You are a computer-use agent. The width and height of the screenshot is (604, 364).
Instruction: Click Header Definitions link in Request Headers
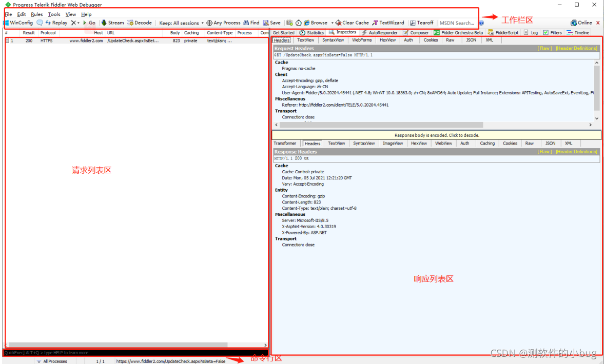tap(576, 49)
